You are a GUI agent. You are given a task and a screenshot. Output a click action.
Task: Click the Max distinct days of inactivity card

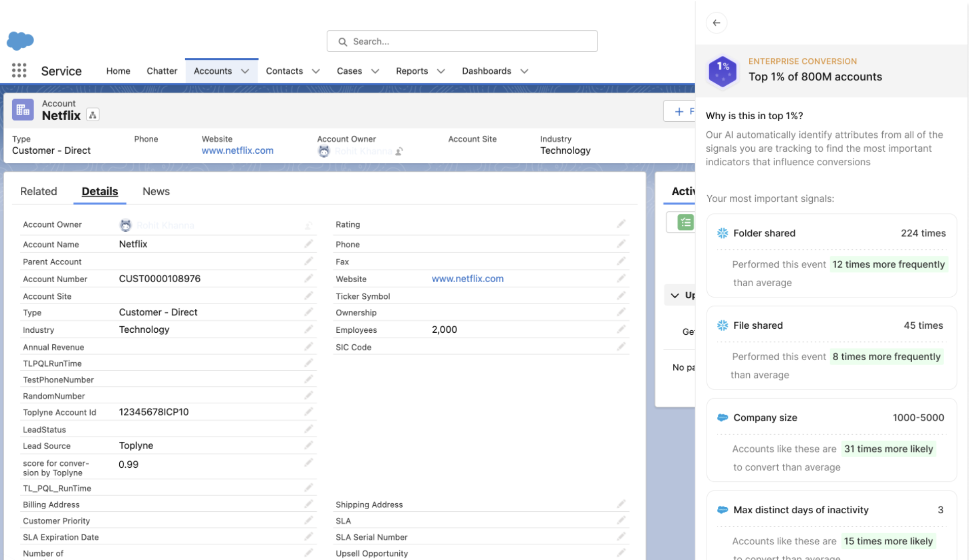[832, 526]
